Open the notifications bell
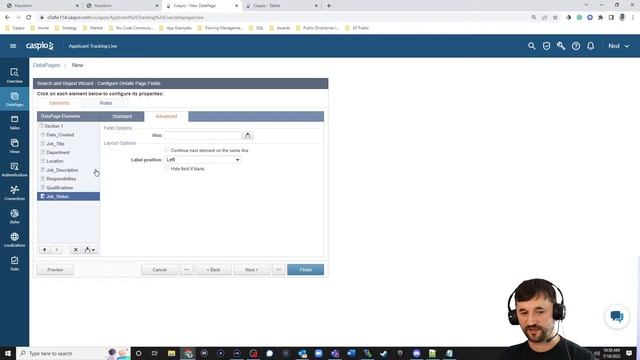 tap(591, 46)
